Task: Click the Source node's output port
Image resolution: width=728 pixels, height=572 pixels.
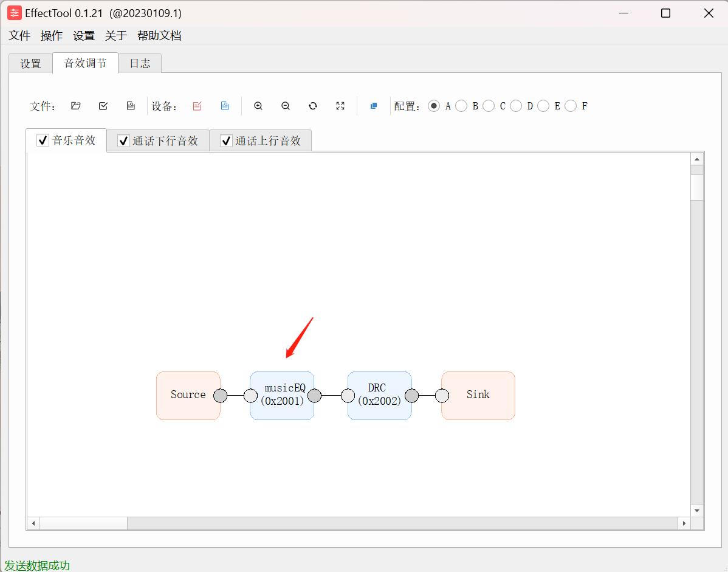Action: tap(221, 396)
